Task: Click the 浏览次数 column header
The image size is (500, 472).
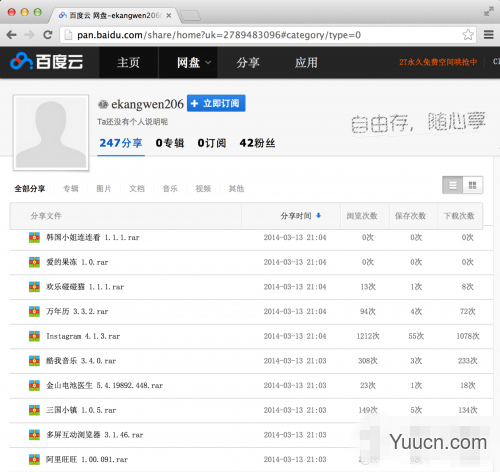Action: click(x=362, y=216)
